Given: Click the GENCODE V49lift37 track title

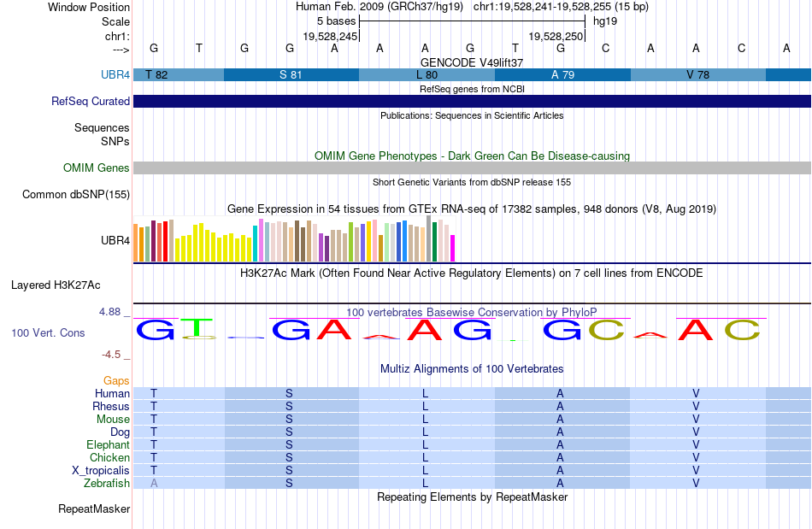Looking at the screenshot, I should tap(472, 62).
